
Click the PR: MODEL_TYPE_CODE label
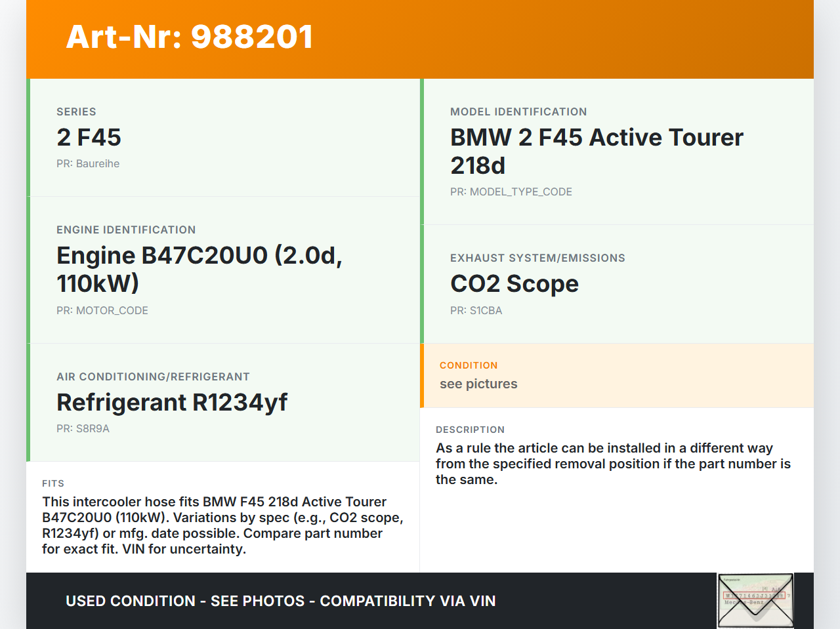tap(511, 192)
